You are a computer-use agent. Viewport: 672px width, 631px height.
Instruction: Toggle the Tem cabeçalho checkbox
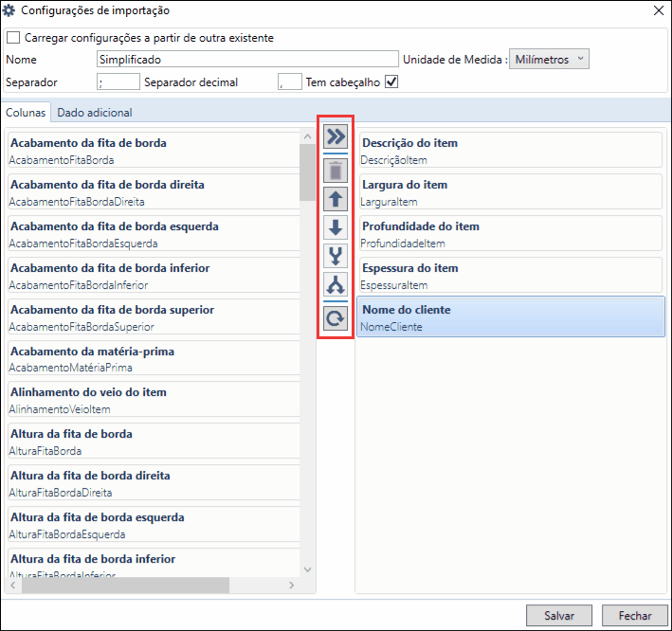tap(391, 81)
